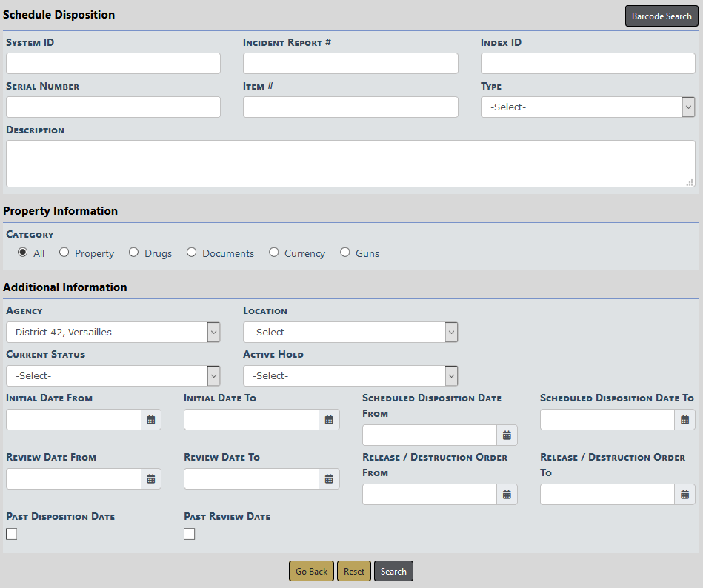This screenshot has width=703, height=588.
Task: Open Scheduled Disposition Date From calendar
Action: 507,435
